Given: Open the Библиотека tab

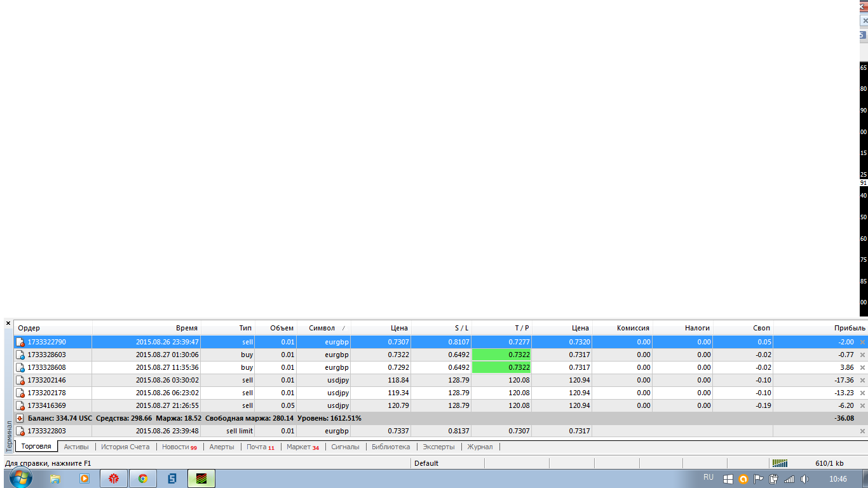Looking at the screenshot, I should (x=391, y=447).
